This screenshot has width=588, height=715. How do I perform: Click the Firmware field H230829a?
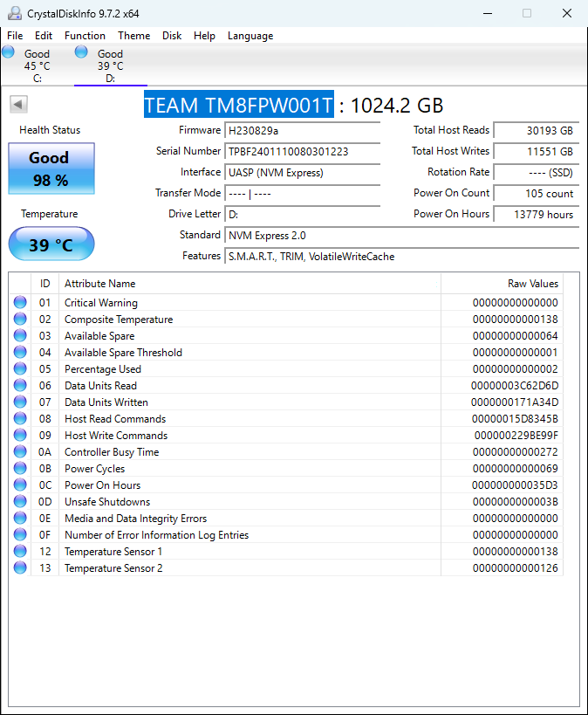[x=302, y=131]
